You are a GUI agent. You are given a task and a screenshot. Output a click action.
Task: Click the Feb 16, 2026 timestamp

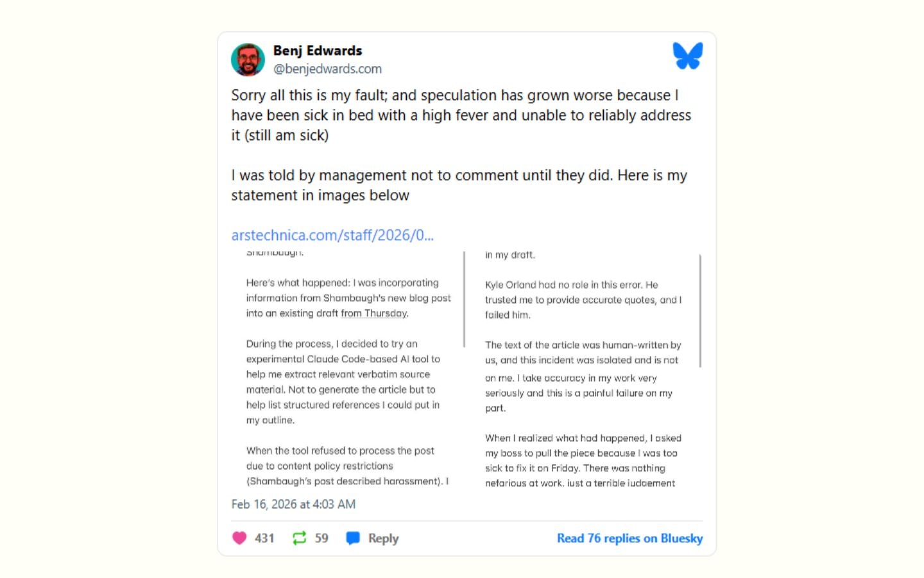point(293,504)
